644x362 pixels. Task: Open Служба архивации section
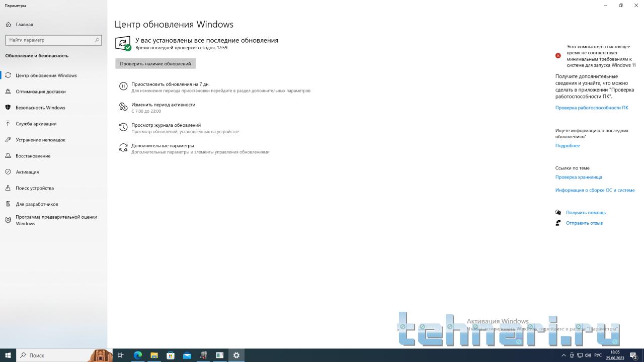tap(53, 124)
